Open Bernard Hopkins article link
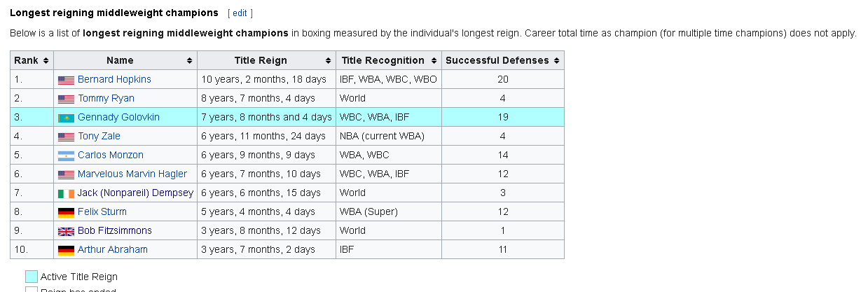Viewport: 868px width, 292px height. click(114, 80)
